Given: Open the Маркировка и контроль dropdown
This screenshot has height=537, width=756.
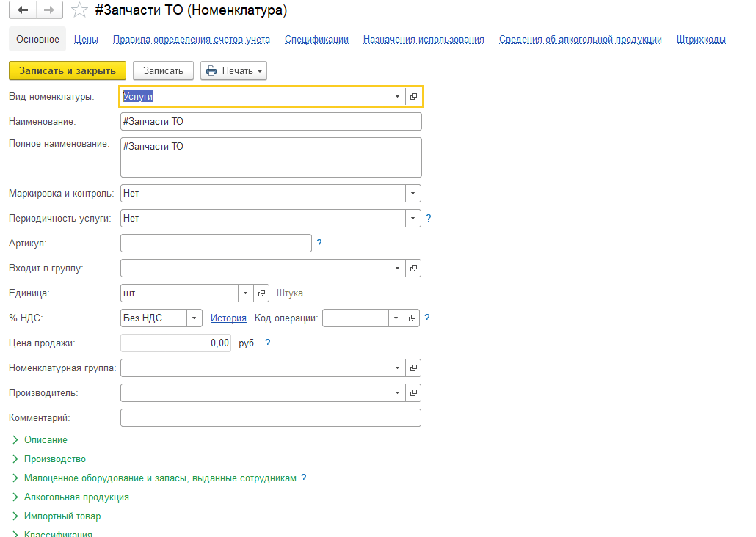Looking at the screenshot, I should point(413,193).
